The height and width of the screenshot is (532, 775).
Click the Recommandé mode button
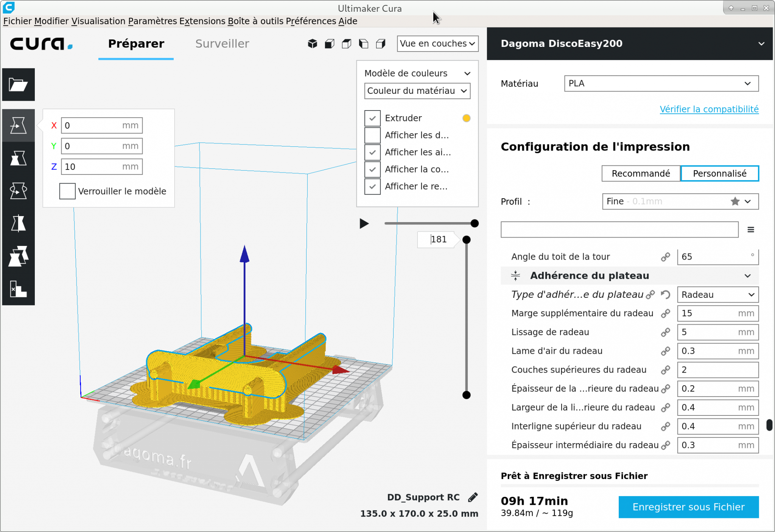point(641,174)
